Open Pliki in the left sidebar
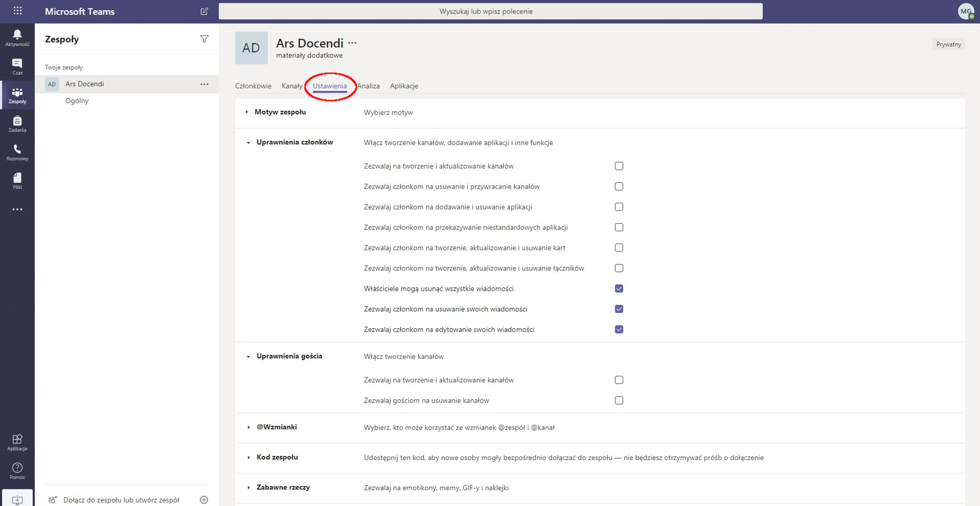The image size is (980, 506). [17, 181]
